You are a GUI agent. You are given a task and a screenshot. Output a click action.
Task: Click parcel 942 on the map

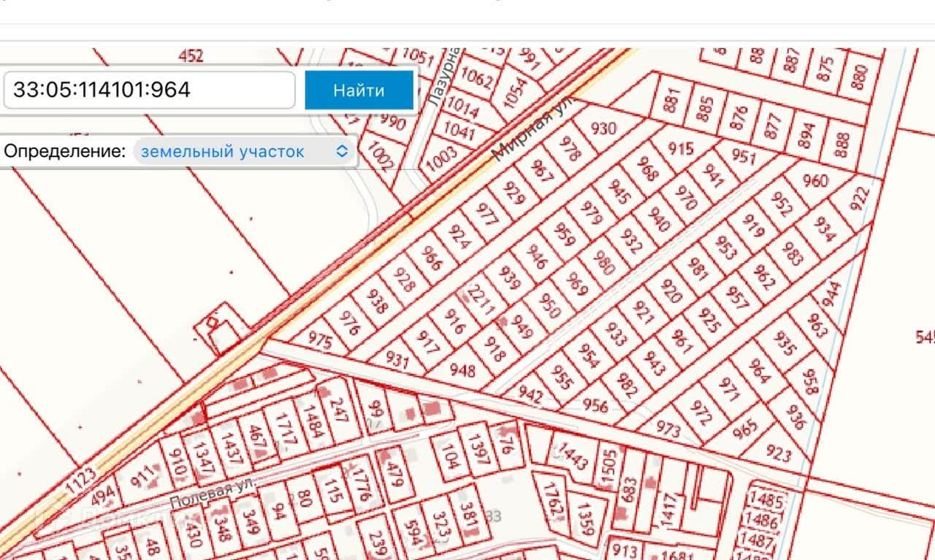(530, 394)
